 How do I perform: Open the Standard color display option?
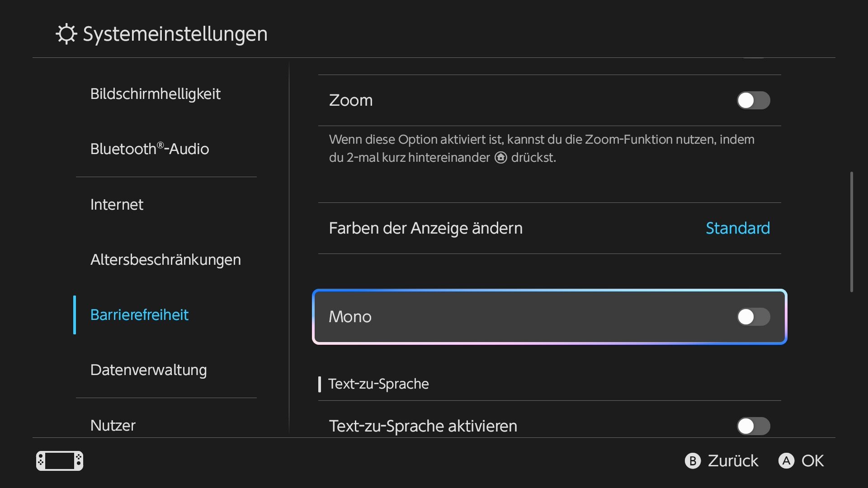pos(738,228)
